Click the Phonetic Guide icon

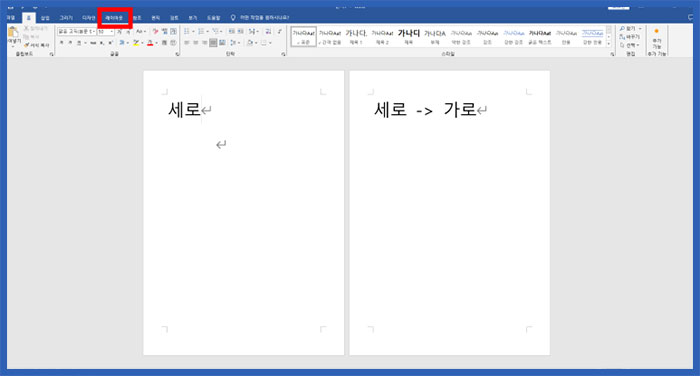164,32
